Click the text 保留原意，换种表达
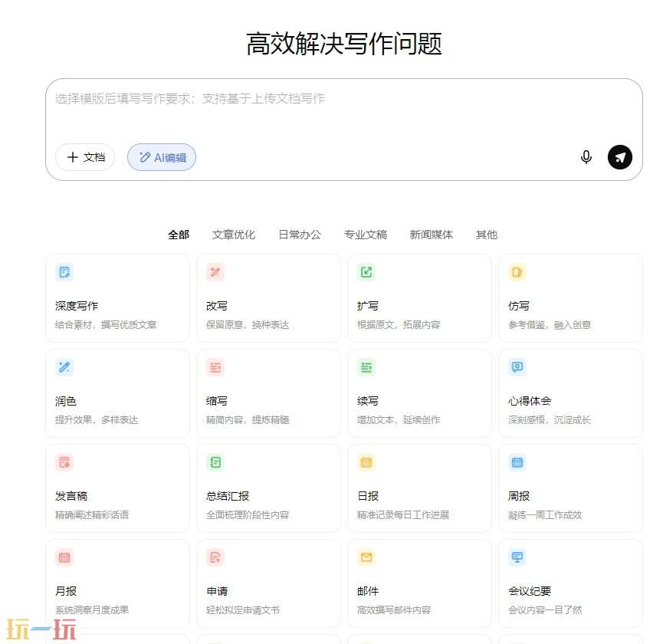 [x=248, y=325]
